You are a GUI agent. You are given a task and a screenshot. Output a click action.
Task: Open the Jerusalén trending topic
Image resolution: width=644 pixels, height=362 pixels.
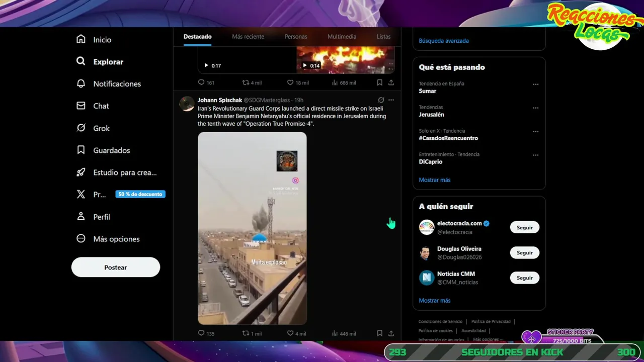(x=431, y=115)
